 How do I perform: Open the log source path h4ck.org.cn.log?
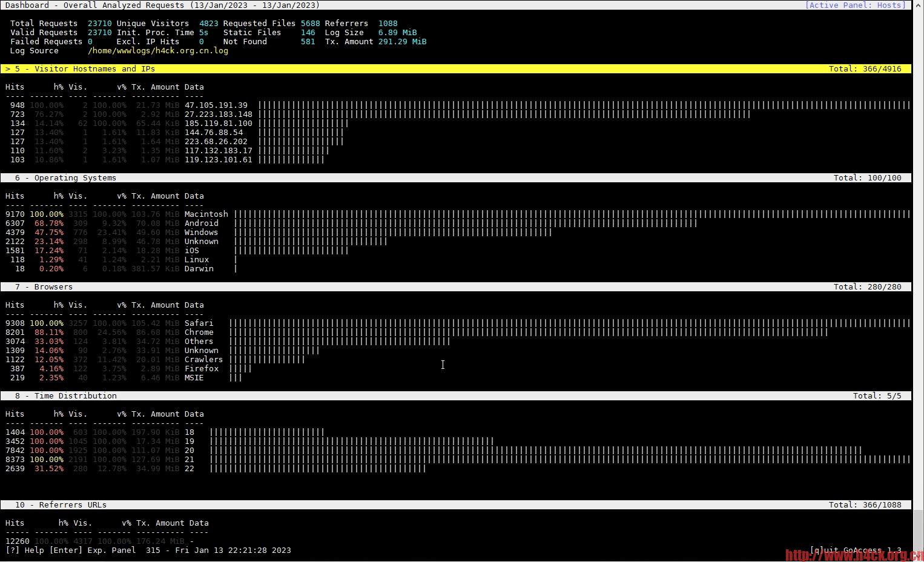tap(158, 51)
